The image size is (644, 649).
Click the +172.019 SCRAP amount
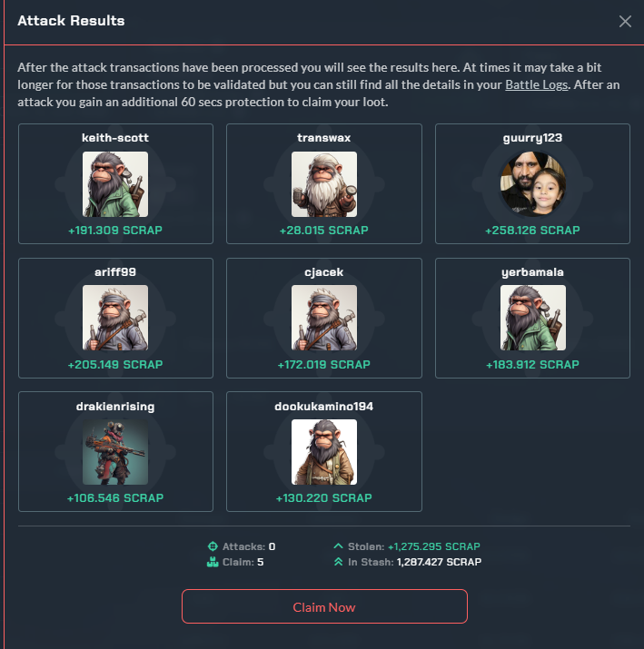324,365
